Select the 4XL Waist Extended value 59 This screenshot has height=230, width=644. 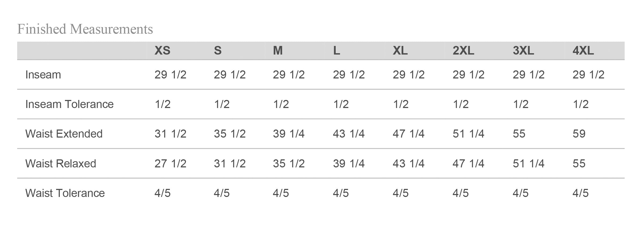click(579, 134)
